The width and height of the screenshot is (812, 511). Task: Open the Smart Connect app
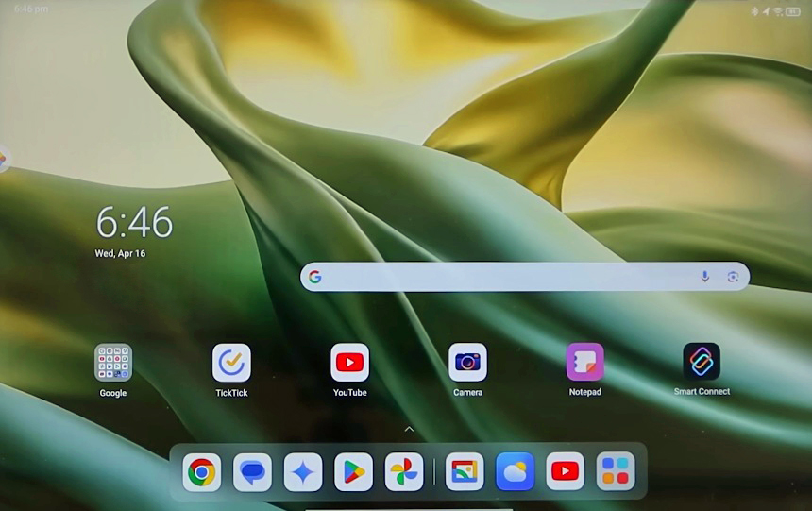coord(702,361)
